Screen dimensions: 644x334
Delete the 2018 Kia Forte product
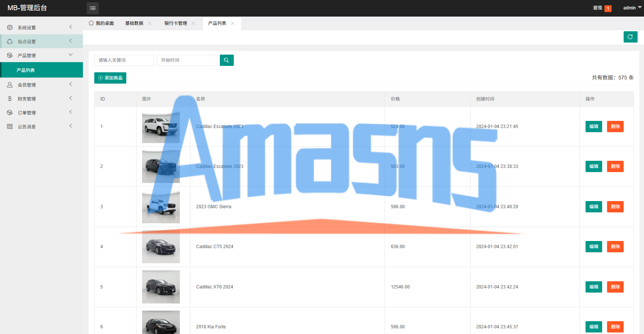pyautogui.click(x=615, y=327)
